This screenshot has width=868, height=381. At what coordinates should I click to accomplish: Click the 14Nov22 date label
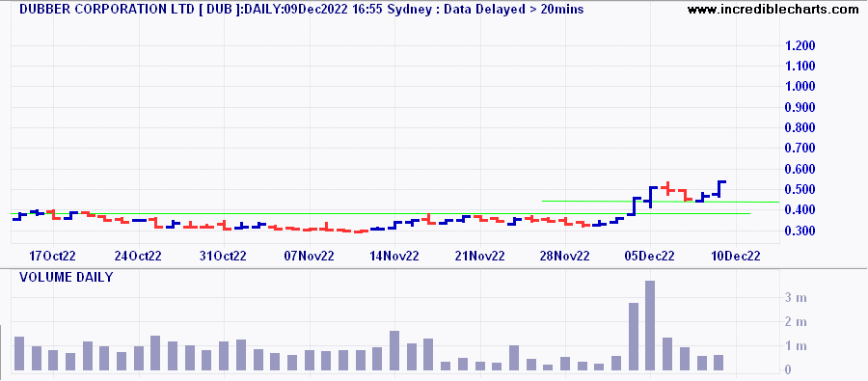point(394,257)
